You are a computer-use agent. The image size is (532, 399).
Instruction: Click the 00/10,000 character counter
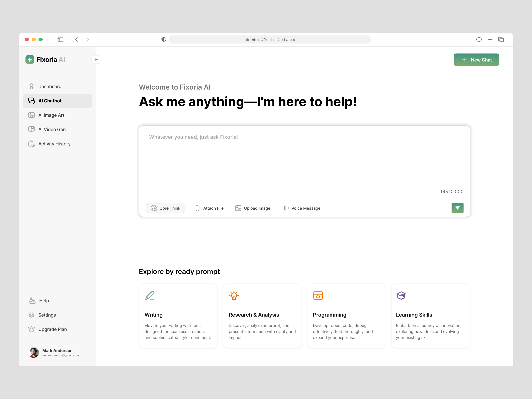pyautogui.click(x=452, y=192)
